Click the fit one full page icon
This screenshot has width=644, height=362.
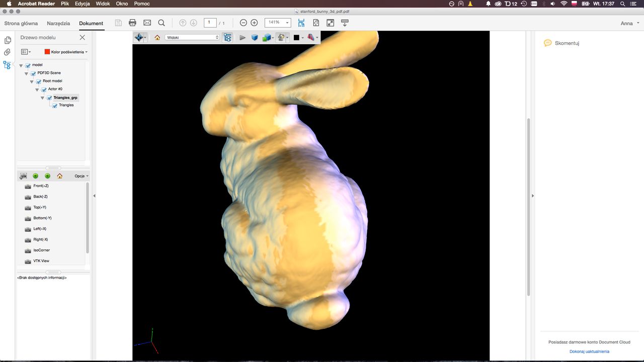point(316,23)
